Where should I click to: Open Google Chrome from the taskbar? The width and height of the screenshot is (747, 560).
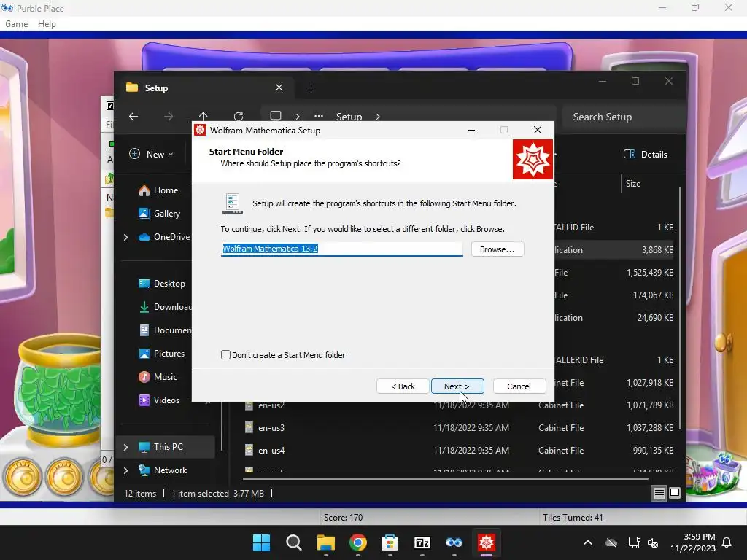pyautogui.click(x=358, y=542)
